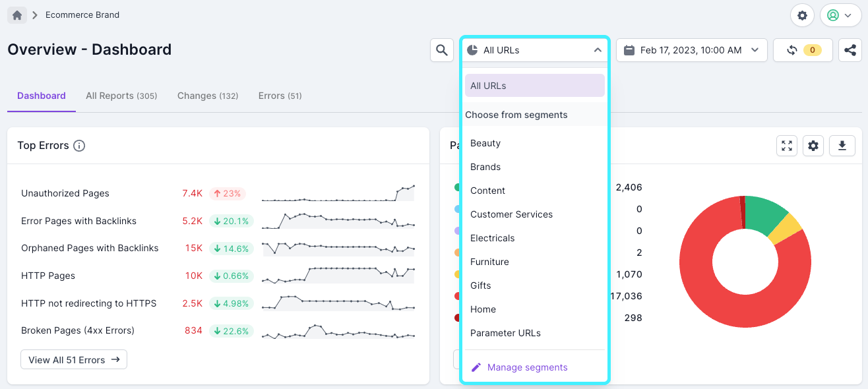Open the Unauthorized Pages error row
This screenshot has width=868, height=389.
[65, 193]
